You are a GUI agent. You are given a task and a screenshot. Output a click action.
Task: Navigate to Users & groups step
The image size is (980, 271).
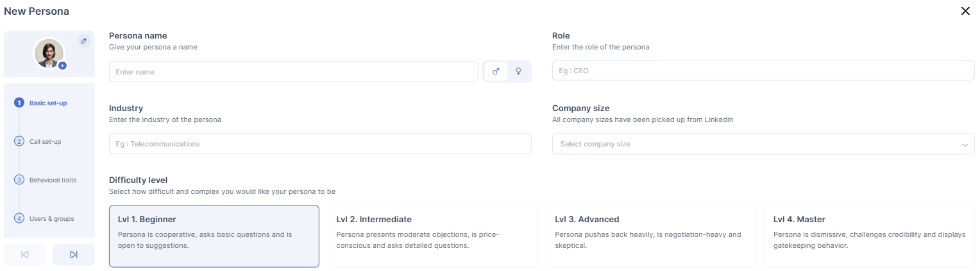tap(51, 218)
